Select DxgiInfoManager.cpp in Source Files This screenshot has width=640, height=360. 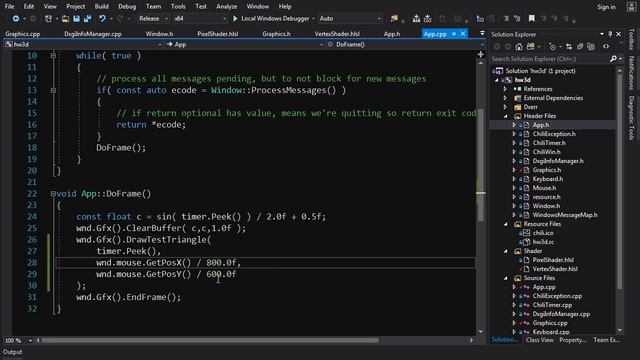coord(561,314)
